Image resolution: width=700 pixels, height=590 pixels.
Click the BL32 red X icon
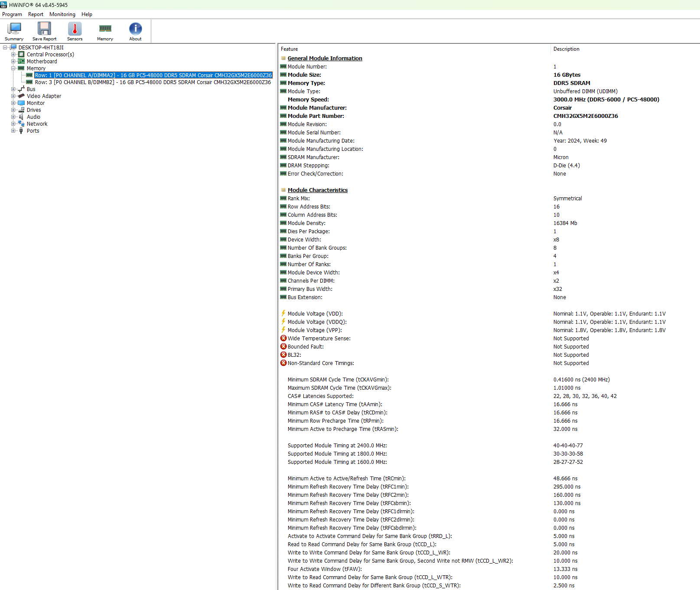(x=283, y=355)
